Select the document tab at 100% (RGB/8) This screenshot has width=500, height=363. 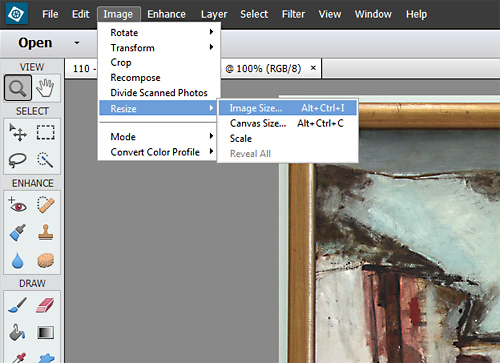(x=193, y=69)
